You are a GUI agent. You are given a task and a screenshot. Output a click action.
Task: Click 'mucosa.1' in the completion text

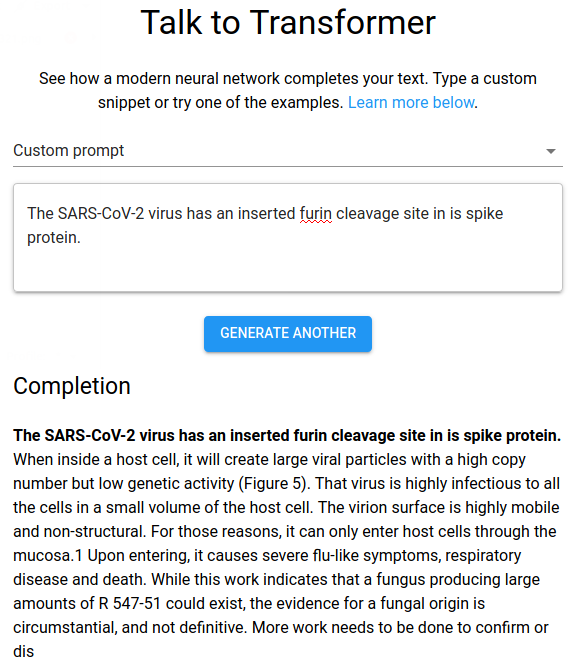[x=48, y=555]
